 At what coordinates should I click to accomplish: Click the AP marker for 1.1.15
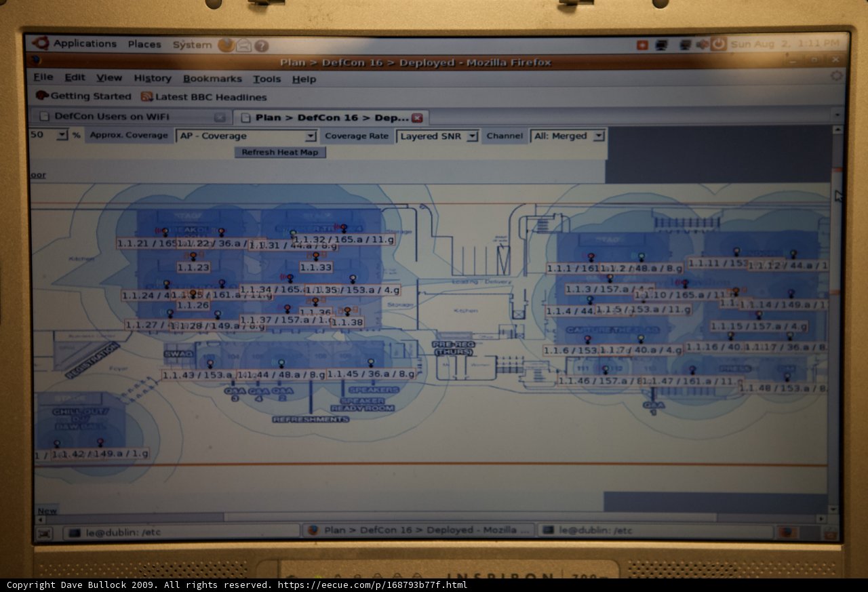click(759, 315)
